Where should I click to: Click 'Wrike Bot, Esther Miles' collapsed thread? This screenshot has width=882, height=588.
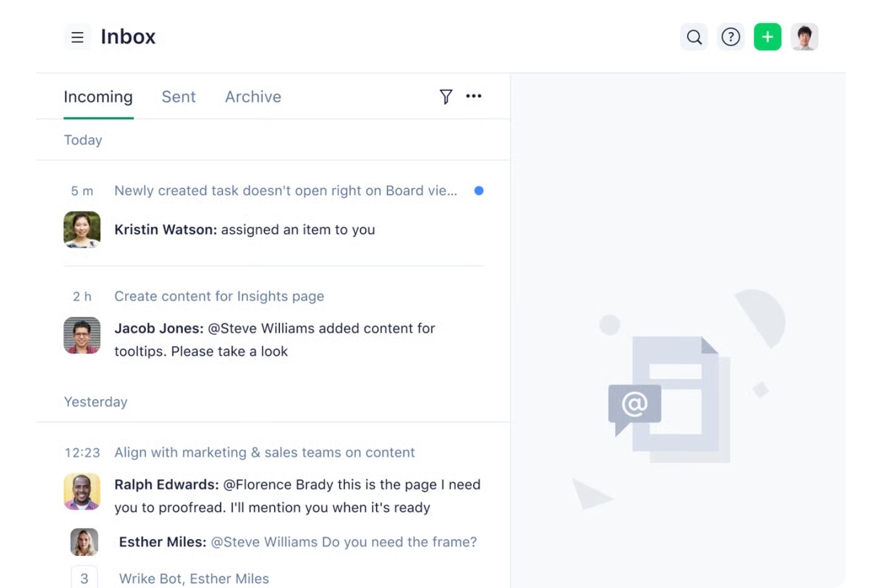coord(194,578)
